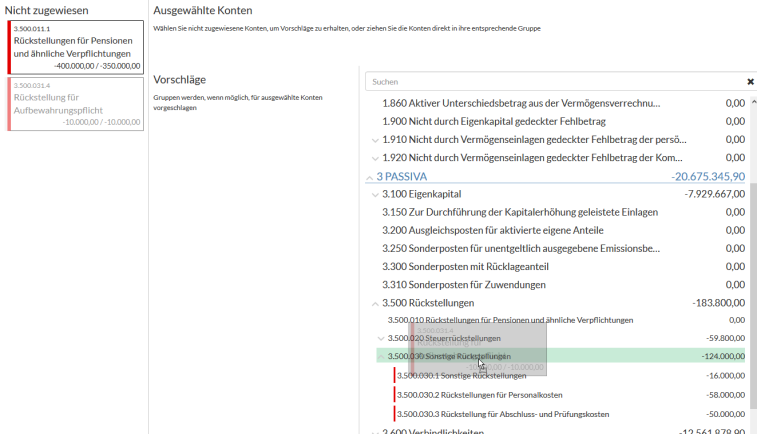This screenshot has height=434, width=757.
Task: Click the 3.500 Rückstellungen label
Action: point(428,303)
